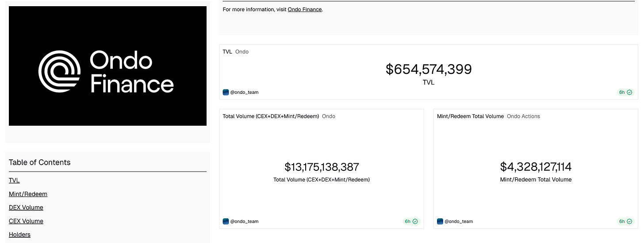Screen dimensions: 644x243
Task: Click @ondo_team author name on TVL card
Action: [x=244, y=93]
